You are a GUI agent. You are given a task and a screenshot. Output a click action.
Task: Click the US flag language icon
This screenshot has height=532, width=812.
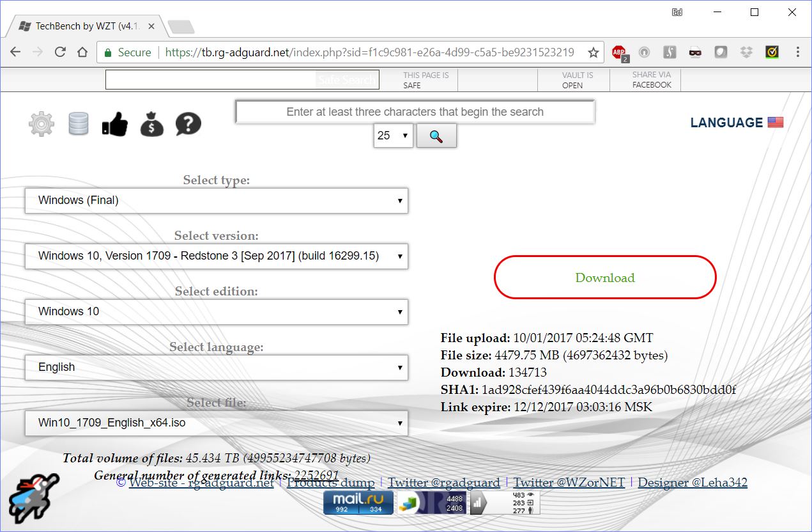tap(776, 122)
